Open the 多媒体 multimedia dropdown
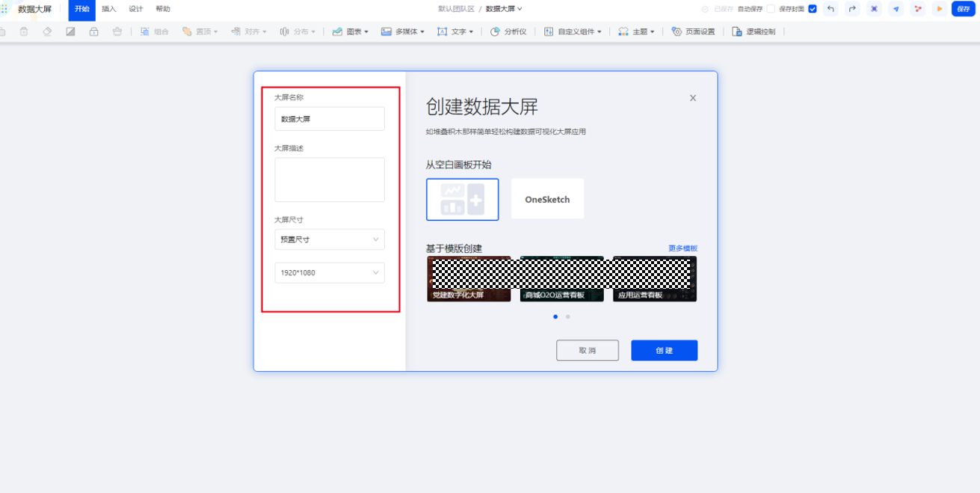 click(x=403, y=31)
